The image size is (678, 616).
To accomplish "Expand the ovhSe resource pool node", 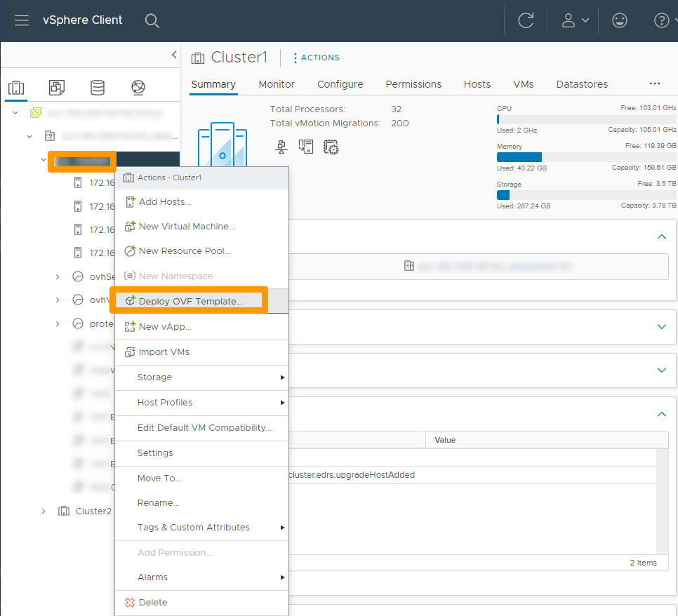I will [58, 276].
